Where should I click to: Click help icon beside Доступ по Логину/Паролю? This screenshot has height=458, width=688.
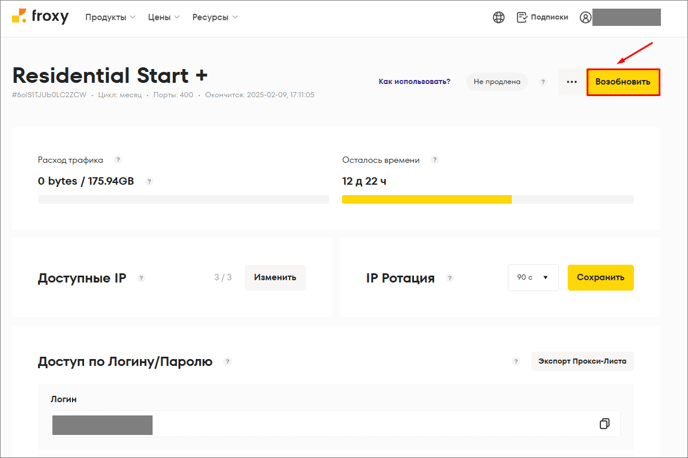(227, 362)
